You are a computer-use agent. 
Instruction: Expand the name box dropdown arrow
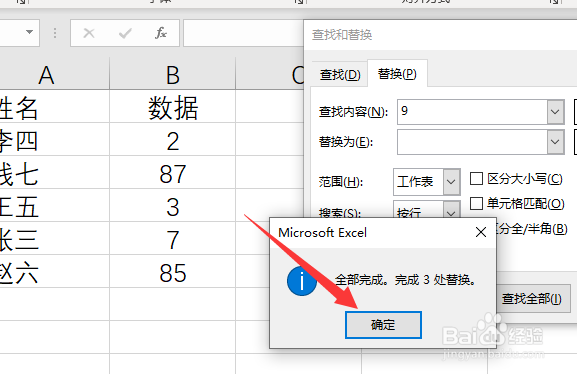29,32
